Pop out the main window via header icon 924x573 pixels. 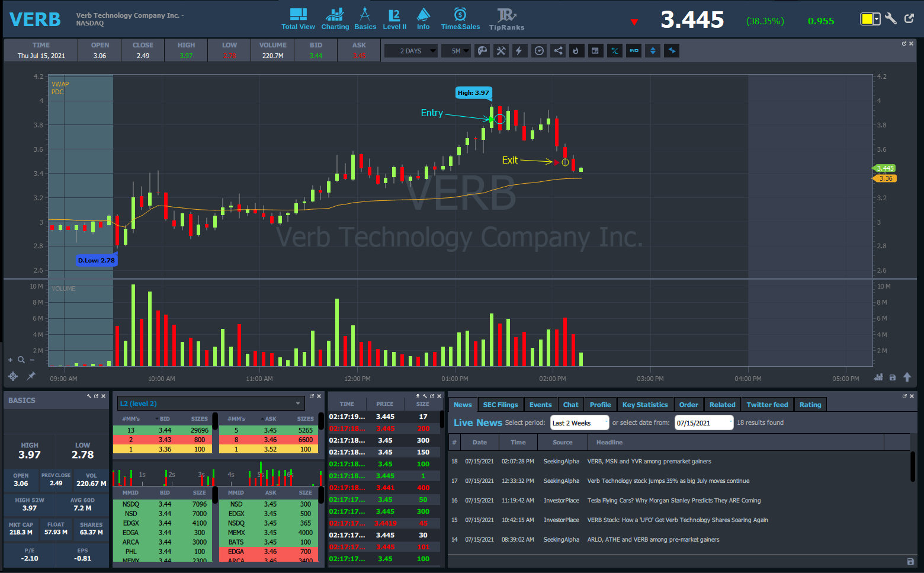coord(909,19)
